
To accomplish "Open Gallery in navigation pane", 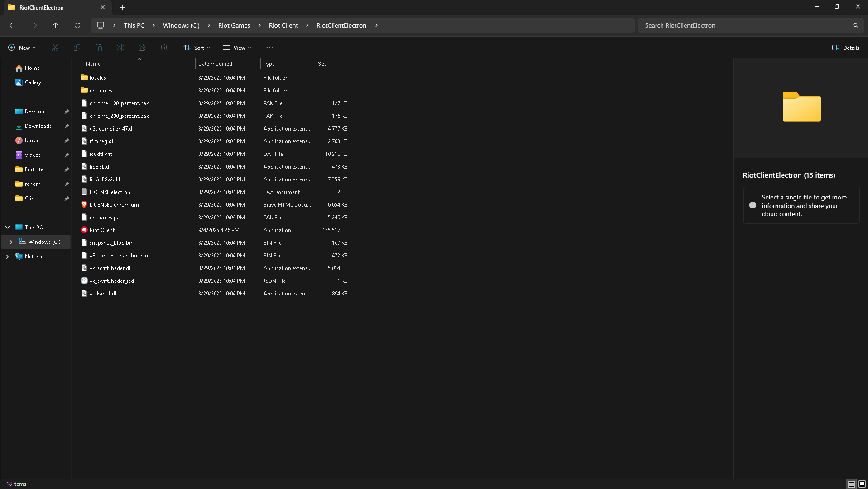I will click(28, 82).
